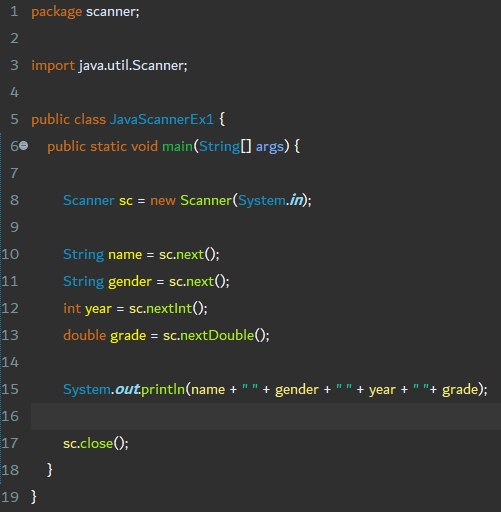Click 'sc.close();' on line 17
Image resolution: width=501 pixels, height=512 pixels.
pyautogui.click(x=96, y=443)
